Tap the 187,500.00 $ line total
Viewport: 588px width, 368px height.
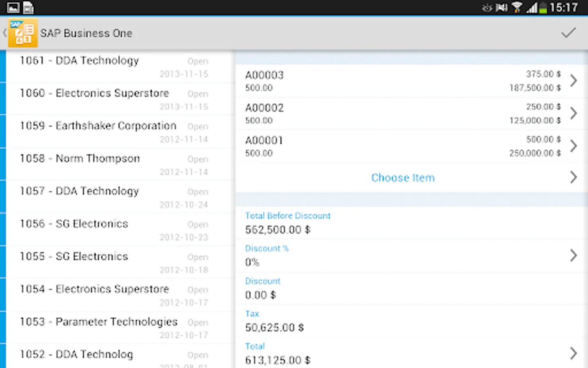tap(535, 88)
